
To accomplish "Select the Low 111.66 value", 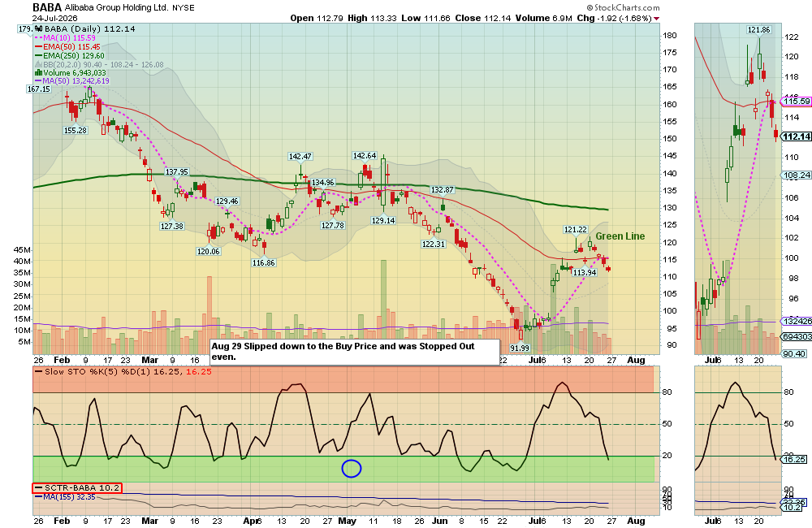I will point(425,18).
